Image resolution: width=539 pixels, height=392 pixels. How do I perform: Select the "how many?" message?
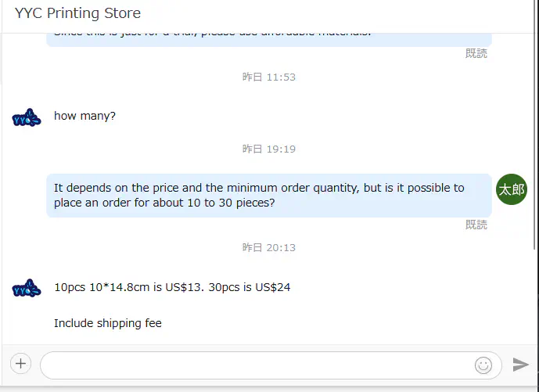pos(84,116)
